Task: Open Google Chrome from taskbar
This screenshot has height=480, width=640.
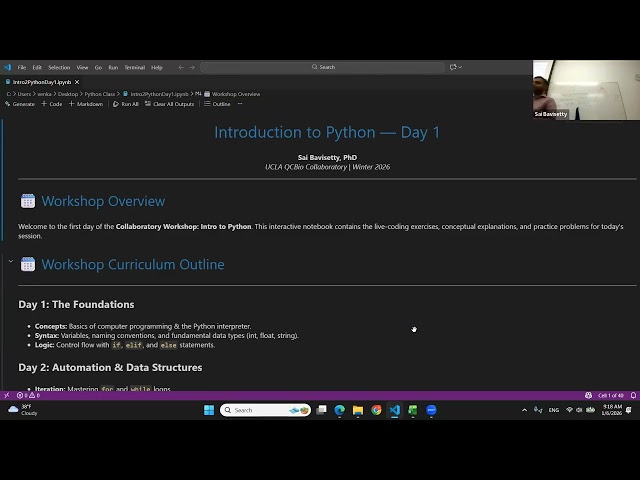Action: coord(376,410)
